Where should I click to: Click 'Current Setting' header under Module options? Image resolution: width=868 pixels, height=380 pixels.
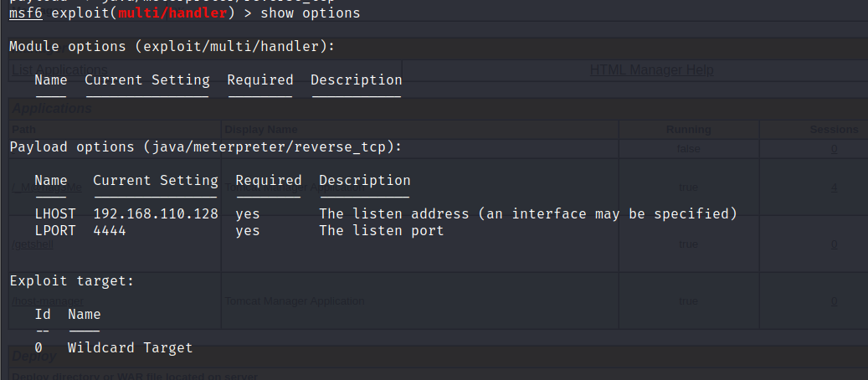coord(147,80)
